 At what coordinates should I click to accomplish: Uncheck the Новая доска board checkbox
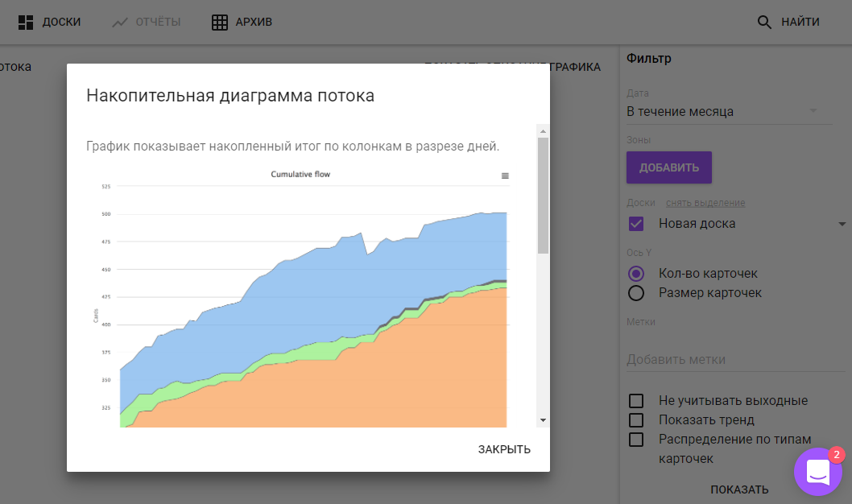click(636, 224)
